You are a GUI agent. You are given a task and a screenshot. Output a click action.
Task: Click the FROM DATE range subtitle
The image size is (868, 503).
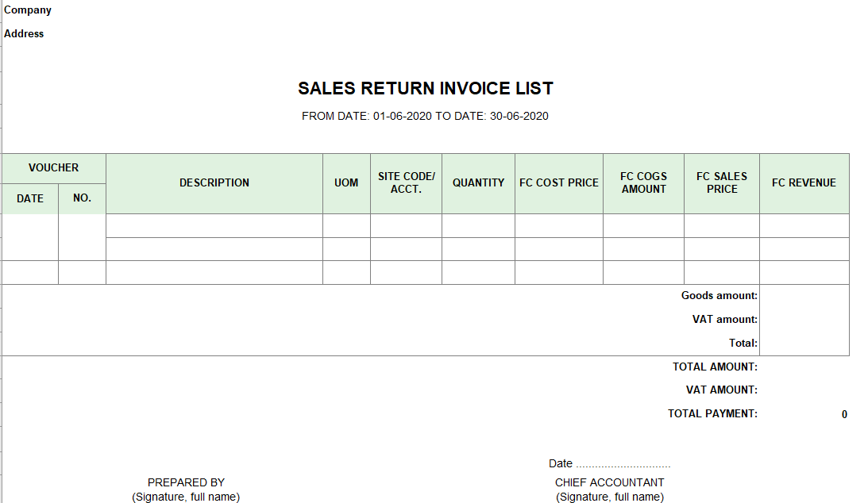pyautogui.click(x=425, y=116)
